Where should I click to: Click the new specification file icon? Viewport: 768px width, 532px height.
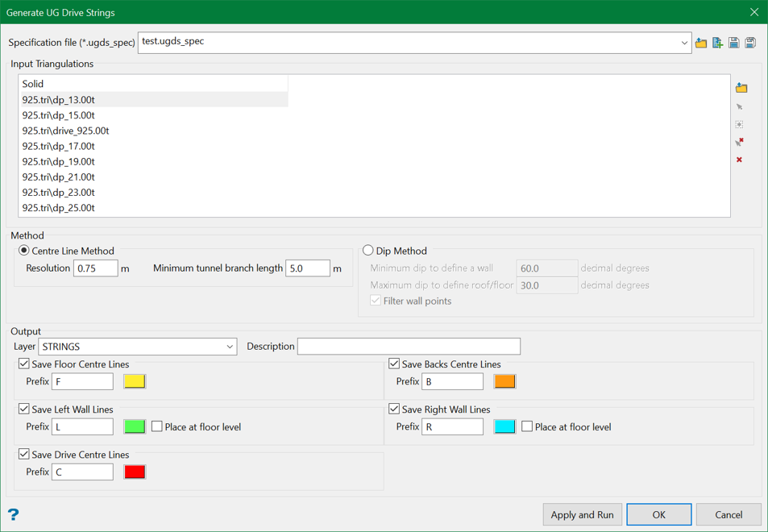point(717,43)
